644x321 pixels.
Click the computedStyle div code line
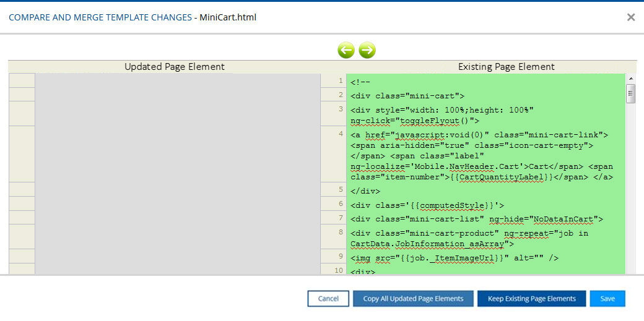[x=427, y=205]
